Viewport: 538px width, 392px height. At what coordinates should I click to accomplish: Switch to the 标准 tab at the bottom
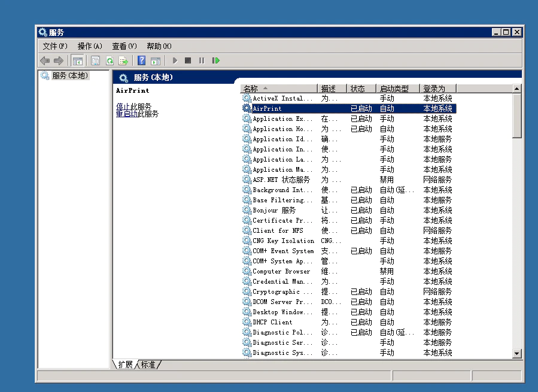point(148,364)
